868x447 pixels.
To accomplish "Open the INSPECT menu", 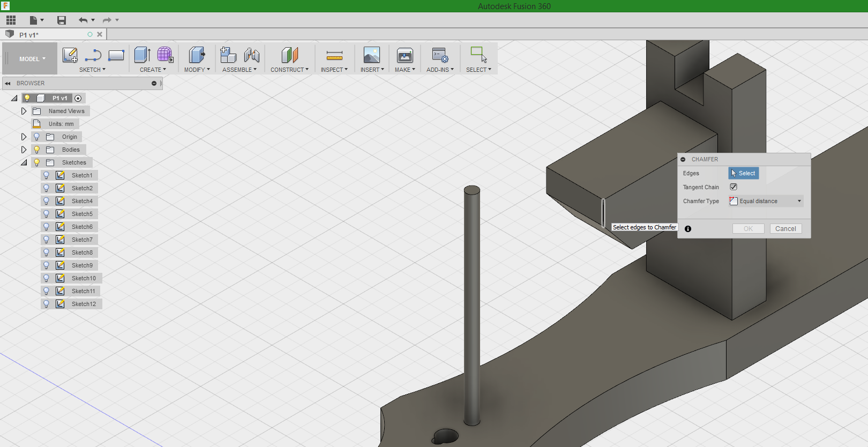I will tap(334, 70).
